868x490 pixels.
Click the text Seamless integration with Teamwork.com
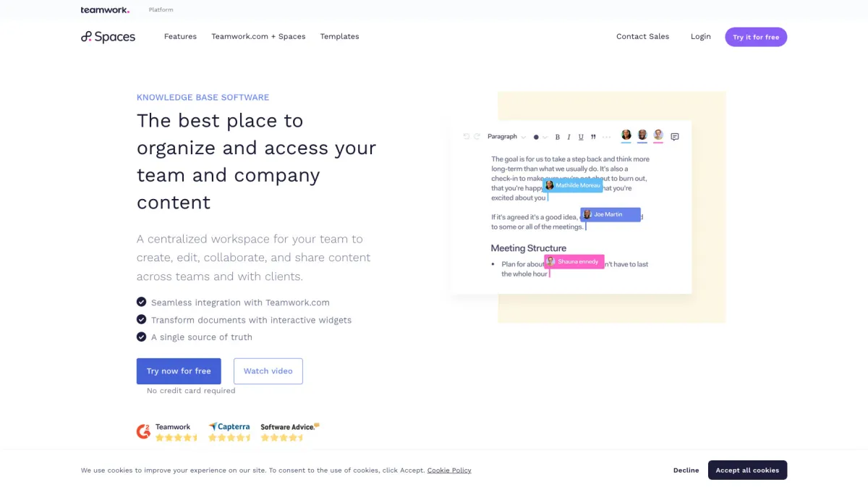pos(240,303)
